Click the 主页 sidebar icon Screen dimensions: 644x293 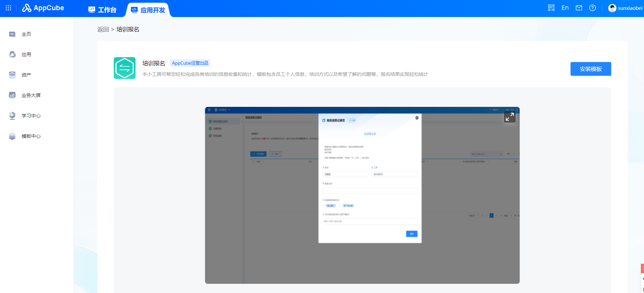12,34
